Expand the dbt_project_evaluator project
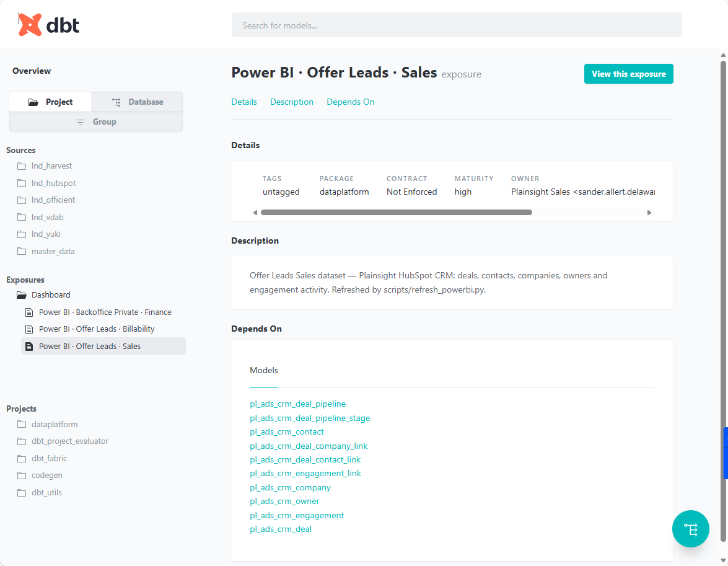The width and height of the screenshot is (728, 566). 69,441
